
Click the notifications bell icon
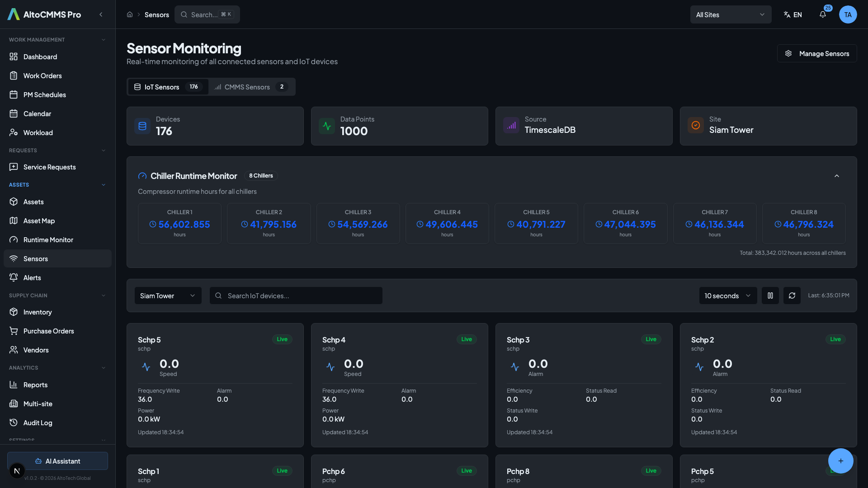[x=822, y=14]
